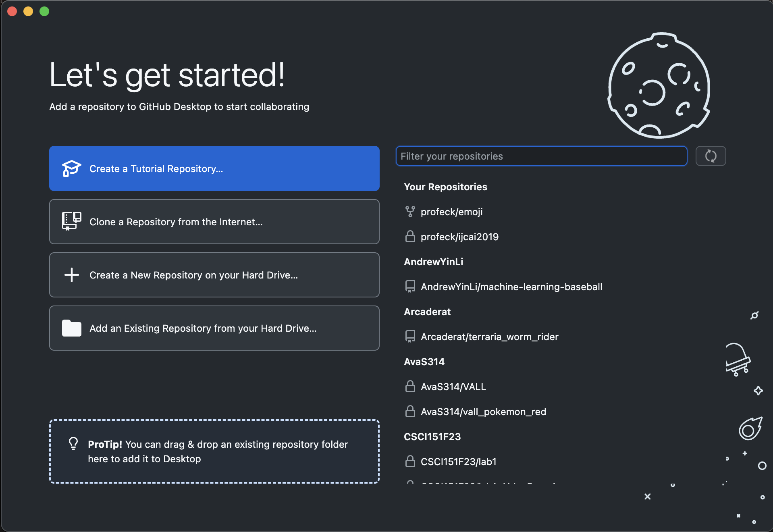The height and width of the screenshot is (532, 773).
Task: Click the lightbulb ProTip icon
Action: (73, 443)
